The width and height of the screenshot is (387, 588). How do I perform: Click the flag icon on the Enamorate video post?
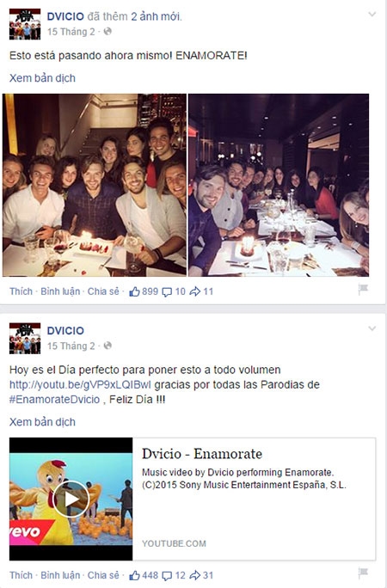[x=363, y=573]
